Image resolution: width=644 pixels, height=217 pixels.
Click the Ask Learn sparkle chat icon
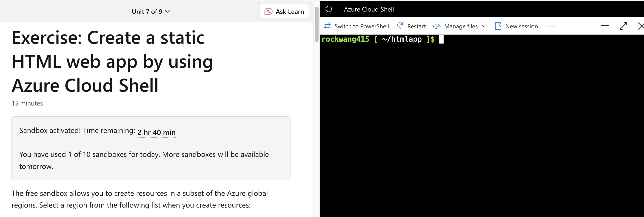click(268, 12)
